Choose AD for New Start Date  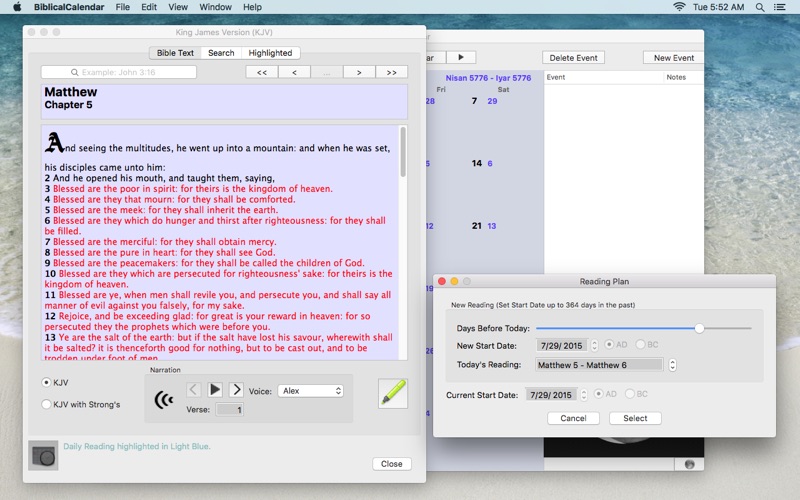(609, 344)
